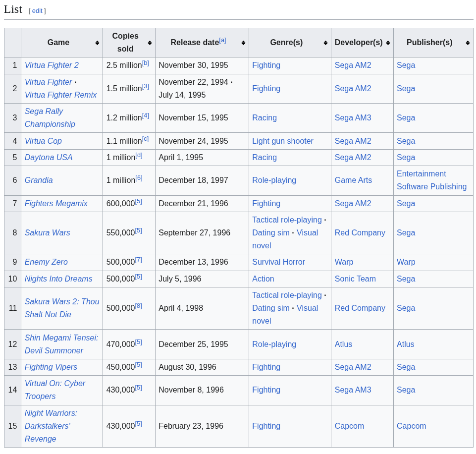The width and height of the screenshot is (476, 454).
Task: Open Virtual On: Cyber Troopers link
Action: pos(54,390)
